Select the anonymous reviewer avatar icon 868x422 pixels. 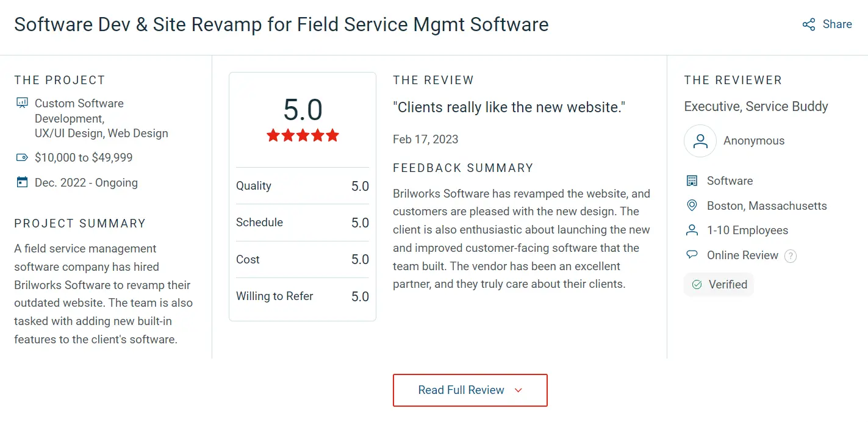[x=700, y=140]
